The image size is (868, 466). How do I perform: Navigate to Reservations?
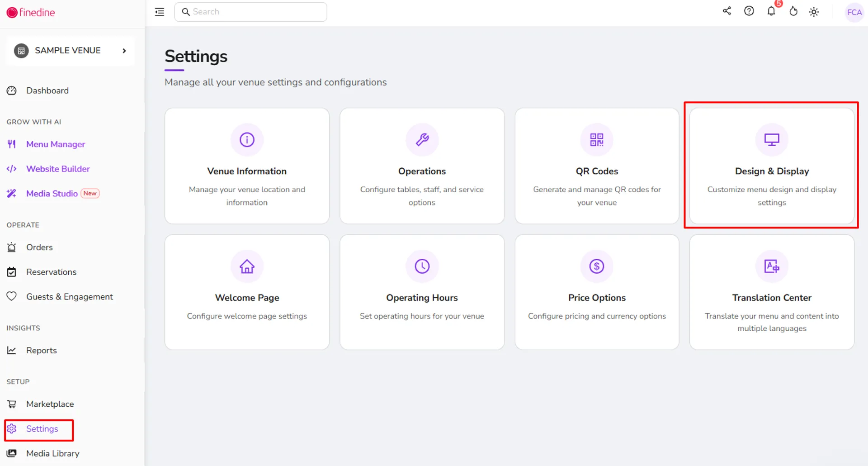pyautogui.click(x=51, y=272)
